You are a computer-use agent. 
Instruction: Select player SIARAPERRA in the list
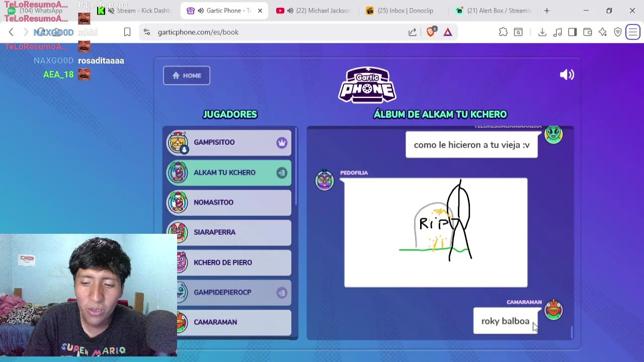[x=229, y=232]
